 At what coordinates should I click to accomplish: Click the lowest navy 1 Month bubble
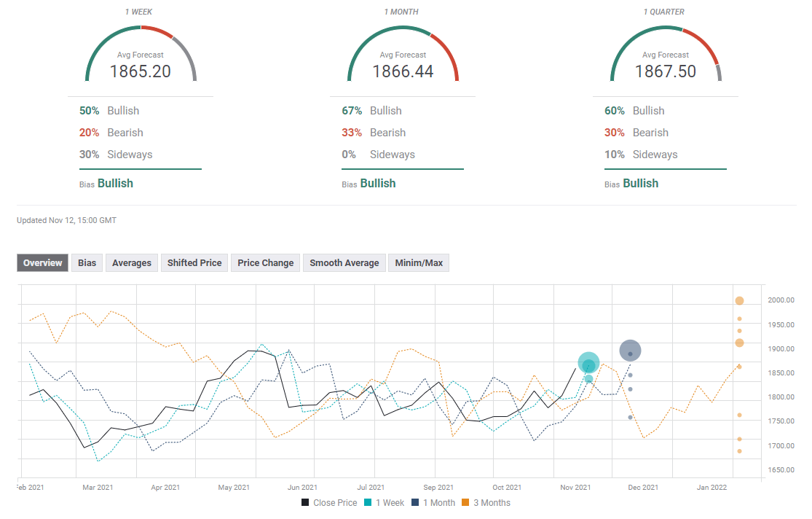(x=630, y=417)
